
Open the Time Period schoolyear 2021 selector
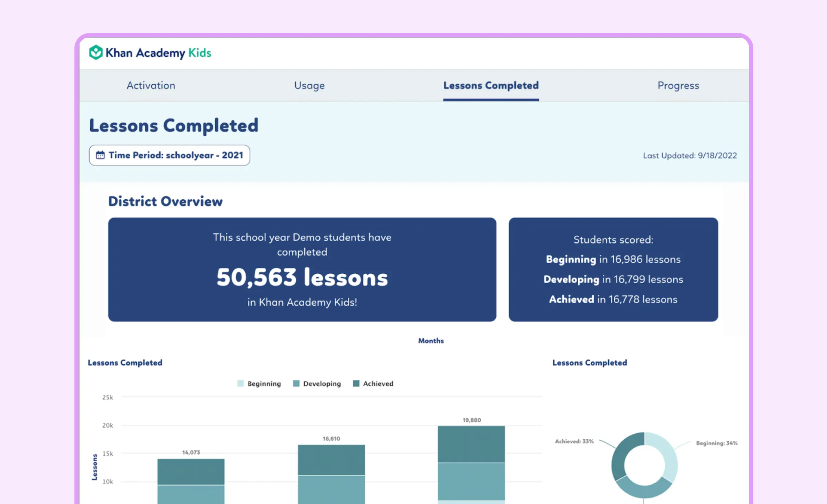point(170,155)
